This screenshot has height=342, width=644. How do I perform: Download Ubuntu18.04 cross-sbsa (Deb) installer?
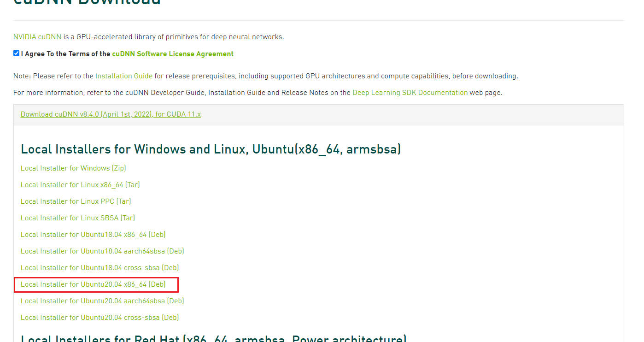coord(100,268)
